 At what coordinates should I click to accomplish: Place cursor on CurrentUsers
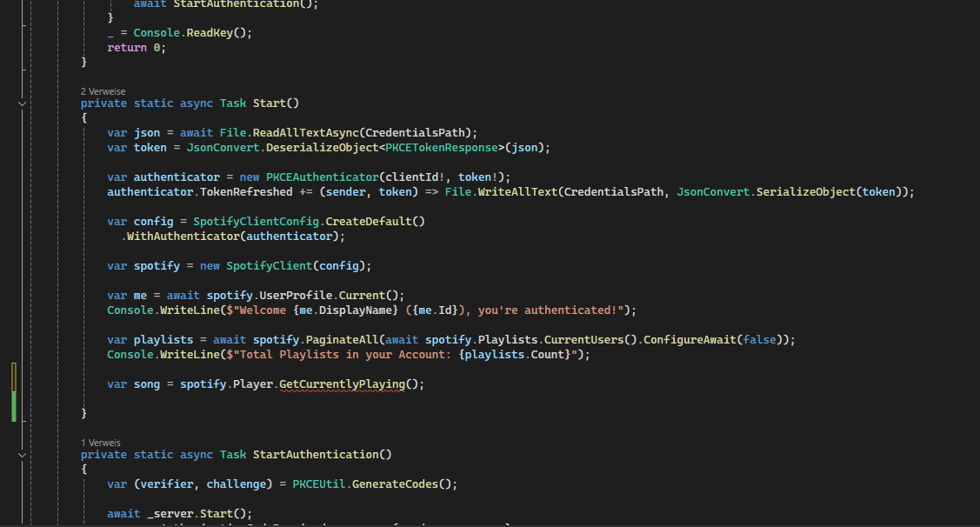tap(583, 339)
